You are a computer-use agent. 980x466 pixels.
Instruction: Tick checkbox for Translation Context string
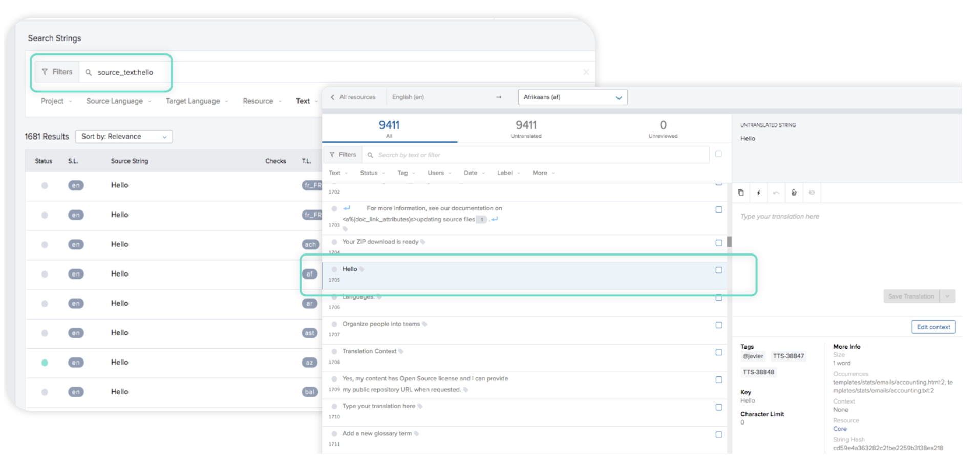719,353
